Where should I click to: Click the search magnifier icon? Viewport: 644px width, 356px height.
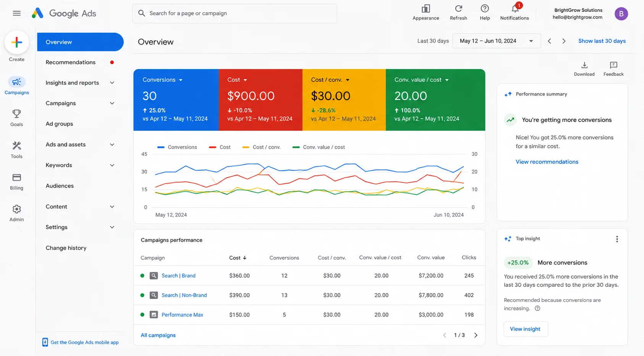(142, 13)
